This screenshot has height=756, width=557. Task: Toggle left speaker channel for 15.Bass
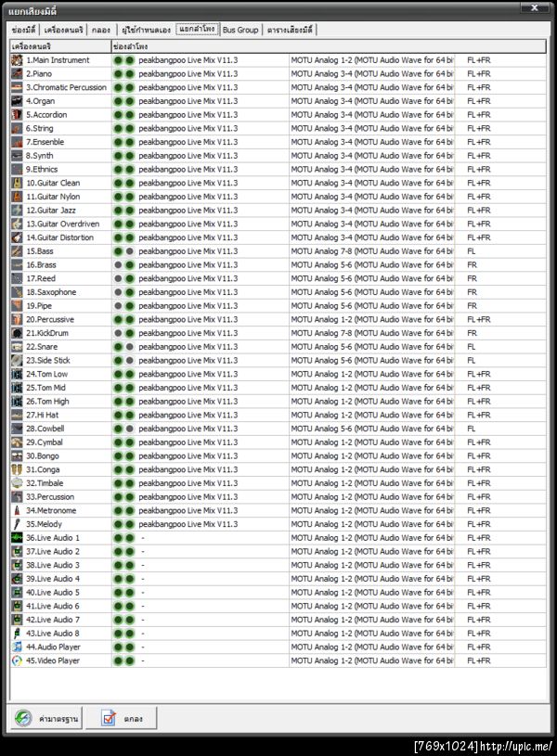coord(118,251)
